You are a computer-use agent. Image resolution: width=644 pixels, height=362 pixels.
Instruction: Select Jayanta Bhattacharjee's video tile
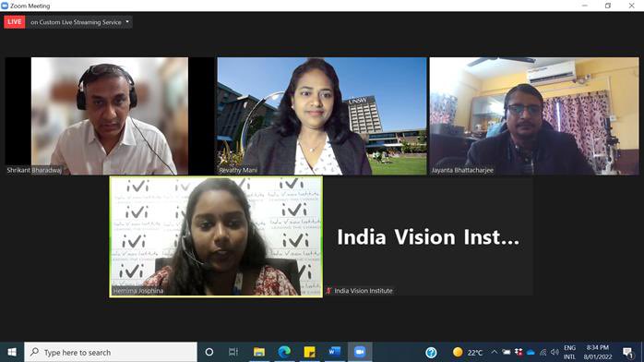tap(534, 115)
